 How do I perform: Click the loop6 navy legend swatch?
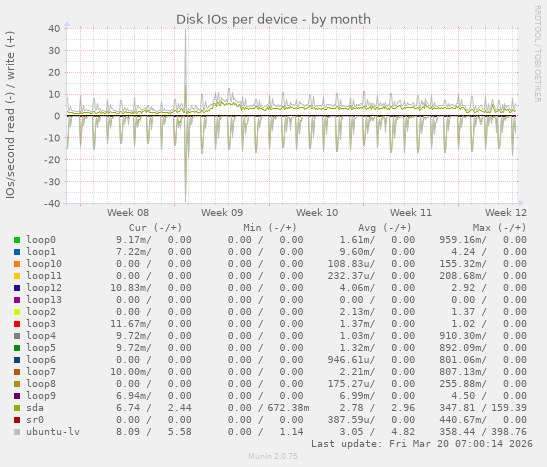point(17,360)
